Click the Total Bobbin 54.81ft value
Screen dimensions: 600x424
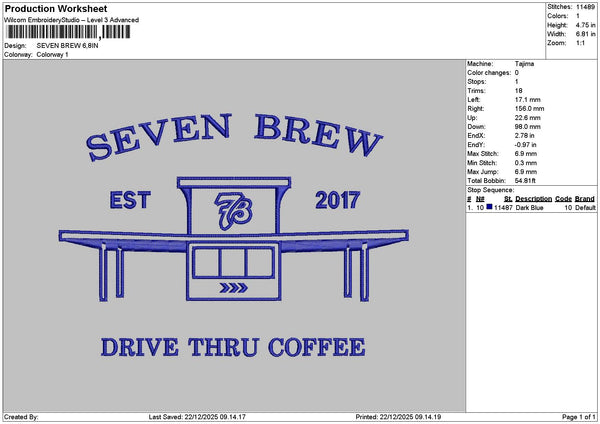(x=525, y=181)
